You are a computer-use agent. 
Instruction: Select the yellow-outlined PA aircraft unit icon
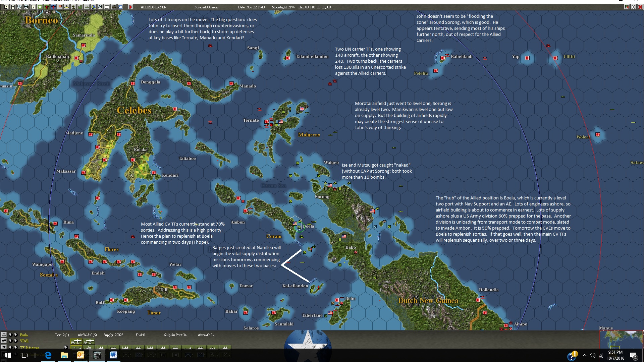pyautogui.click(x=76, y=342)
